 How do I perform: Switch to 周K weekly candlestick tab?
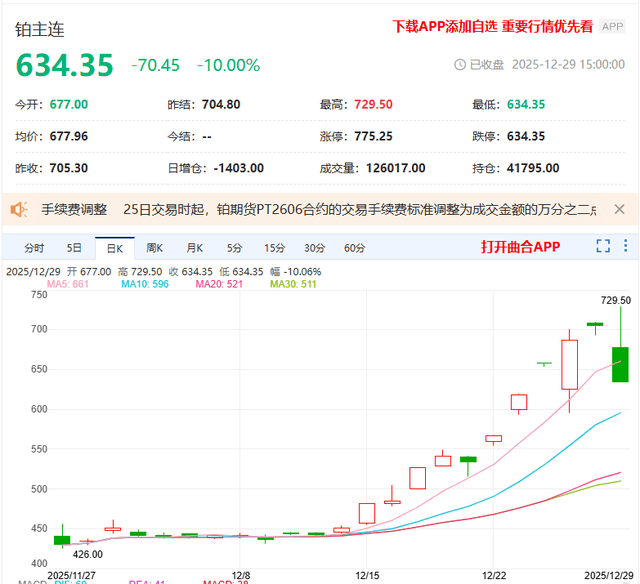(x=154, y=248)
